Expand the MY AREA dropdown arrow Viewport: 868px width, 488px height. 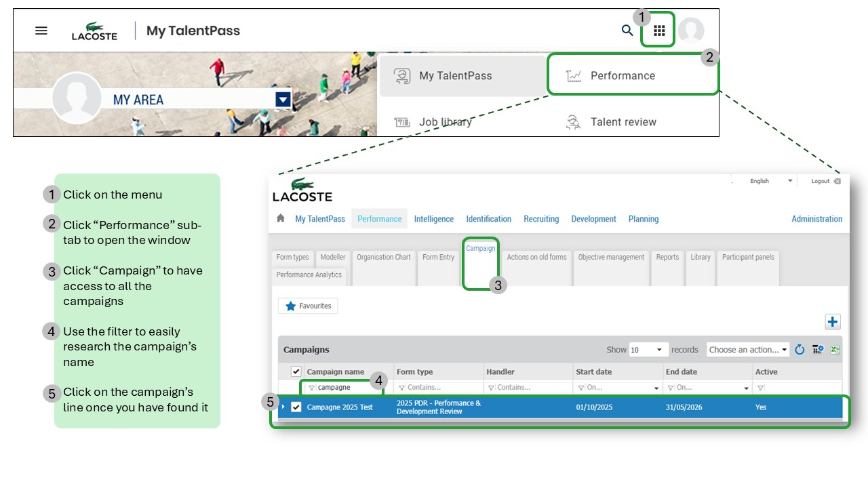(x=283, y=100)
